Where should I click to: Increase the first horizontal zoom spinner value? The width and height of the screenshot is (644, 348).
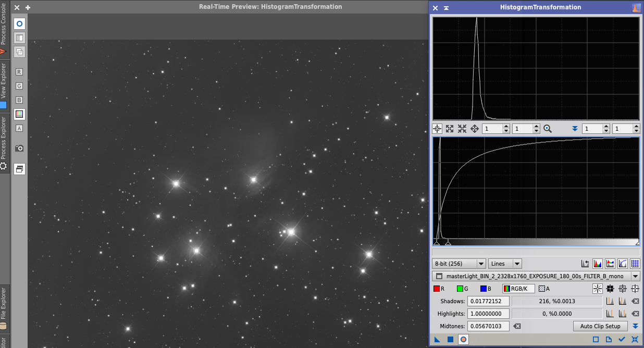pyautogui.click(x=506, y=127)
